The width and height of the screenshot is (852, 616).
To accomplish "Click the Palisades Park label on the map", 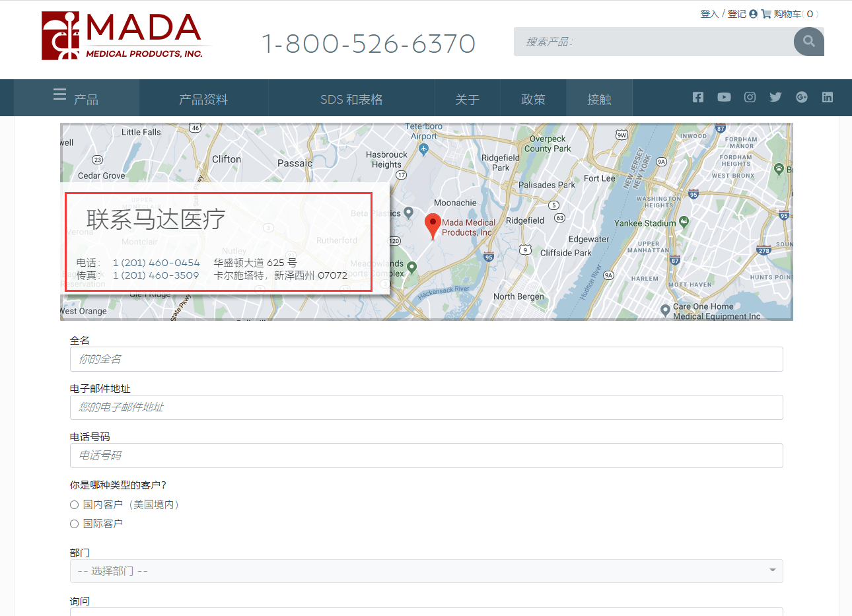I will tap(546, 185).
